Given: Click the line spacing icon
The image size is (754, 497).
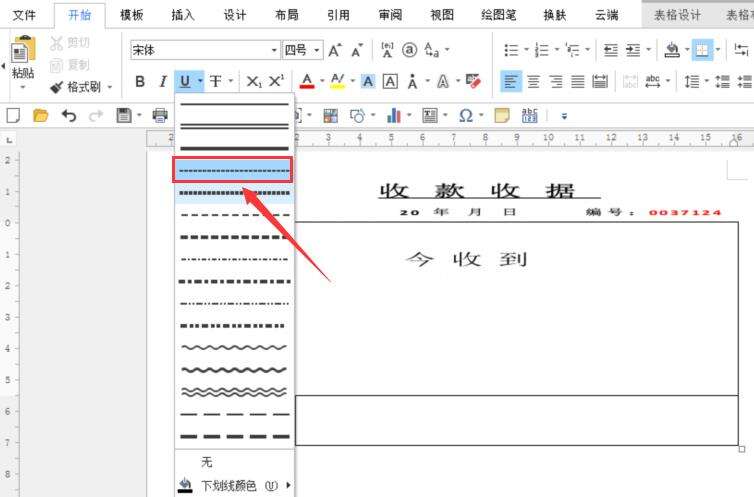Looking at the screenshot, I should click(692, 82).
